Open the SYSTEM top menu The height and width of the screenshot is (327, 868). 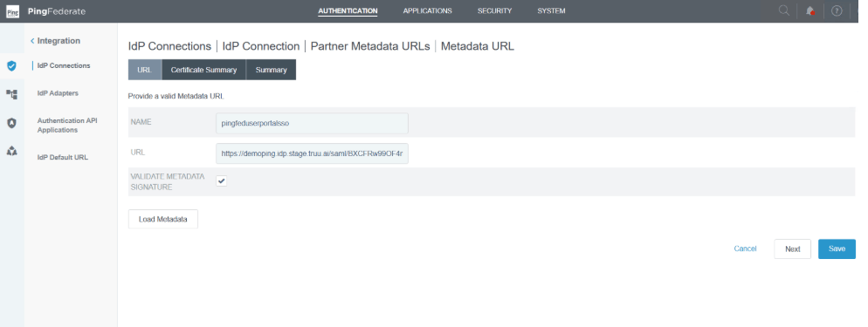pos(551,11)
